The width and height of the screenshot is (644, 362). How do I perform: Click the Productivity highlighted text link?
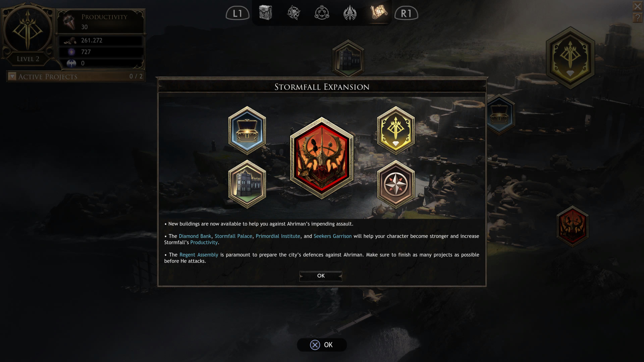204,242
